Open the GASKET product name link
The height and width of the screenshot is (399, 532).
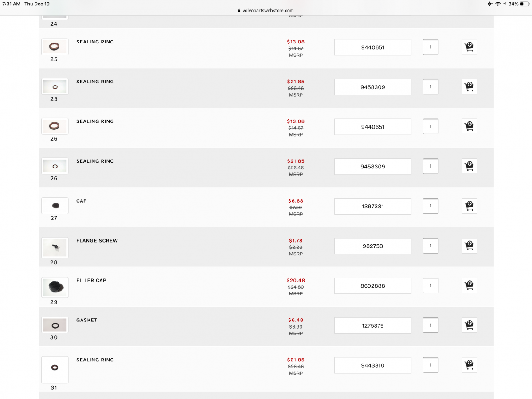[86, 320]
